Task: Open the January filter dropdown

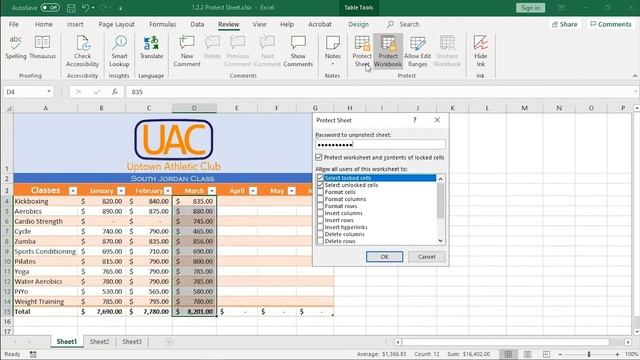Action: pyautogui.click(x=121, y=191)
